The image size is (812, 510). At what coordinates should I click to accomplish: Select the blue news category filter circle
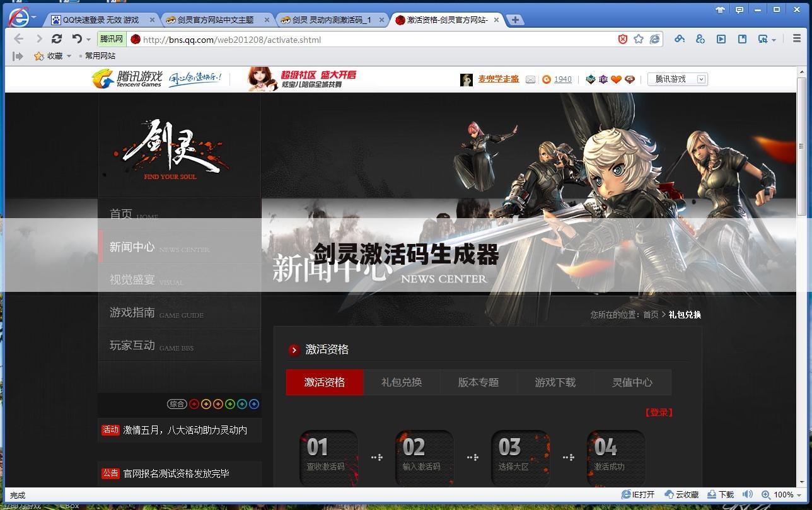click(254, 404)
